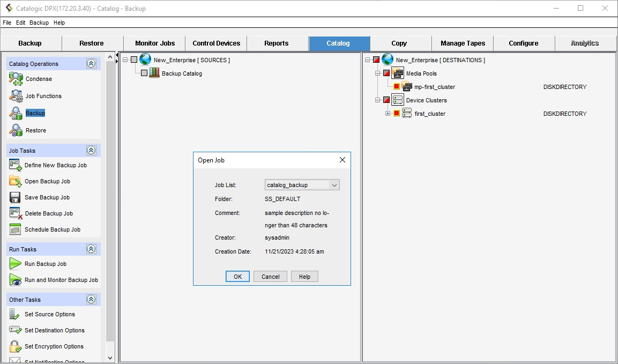Check the Backup Catalog checkbox

144,73
